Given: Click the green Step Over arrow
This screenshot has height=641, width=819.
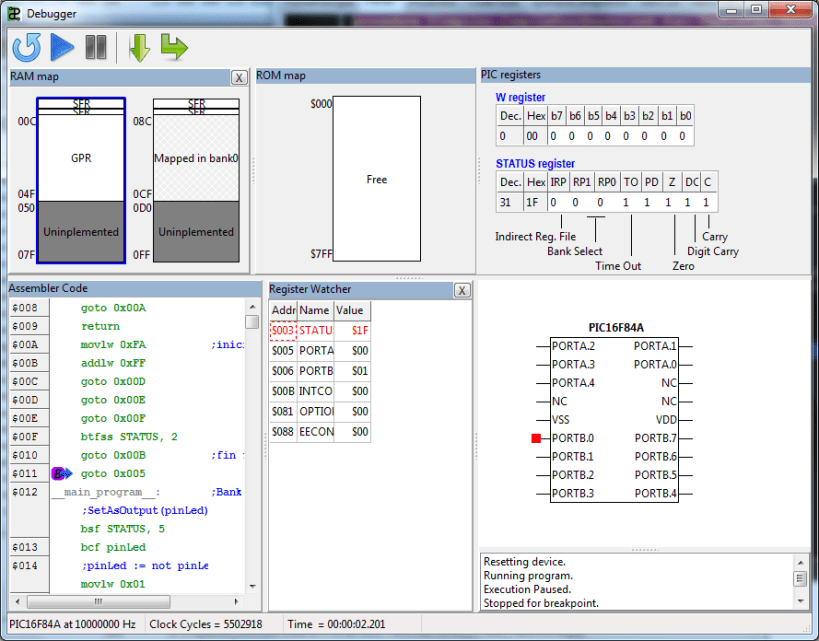Looking at the screenshot, I should point(174,47).
